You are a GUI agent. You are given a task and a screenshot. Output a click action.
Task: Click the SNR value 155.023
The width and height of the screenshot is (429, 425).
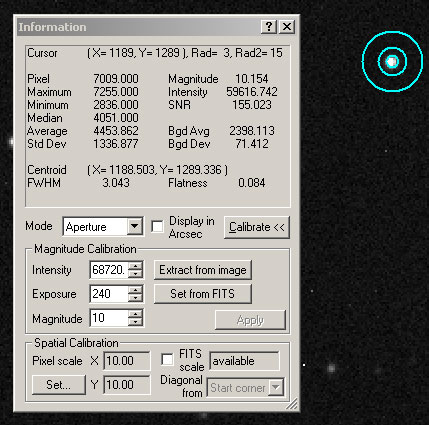[252, 105]
